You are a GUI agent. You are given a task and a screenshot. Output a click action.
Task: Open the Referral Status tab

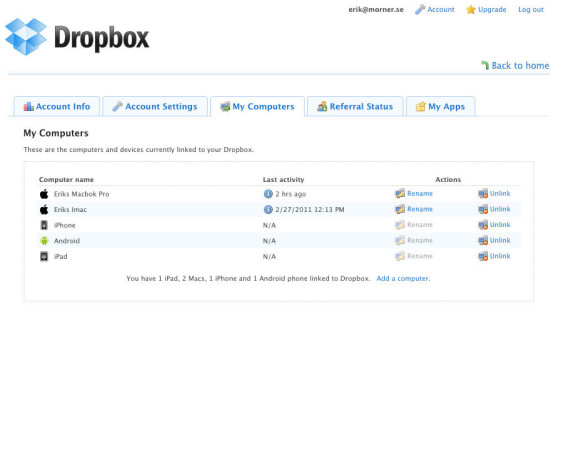click(355, 107)
